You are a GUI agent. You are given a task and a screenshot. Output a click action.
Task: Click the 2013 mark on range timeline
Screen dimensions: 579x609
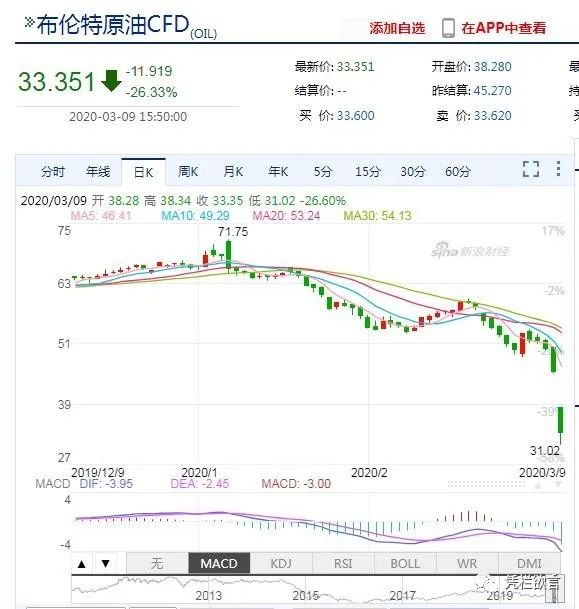point(209,595)
